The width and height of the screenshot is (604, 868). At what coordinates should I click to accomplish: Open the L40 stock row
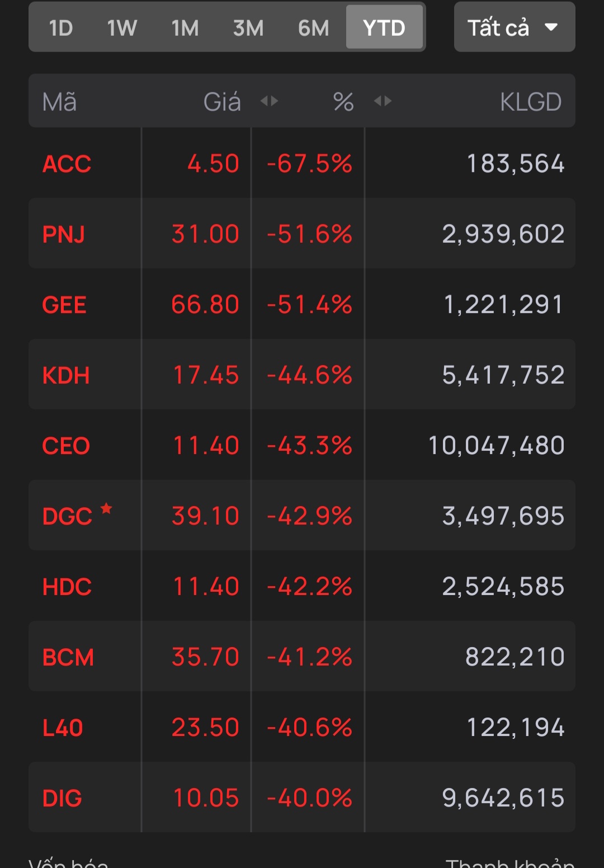pyautogui.click(x=302, y=727)
